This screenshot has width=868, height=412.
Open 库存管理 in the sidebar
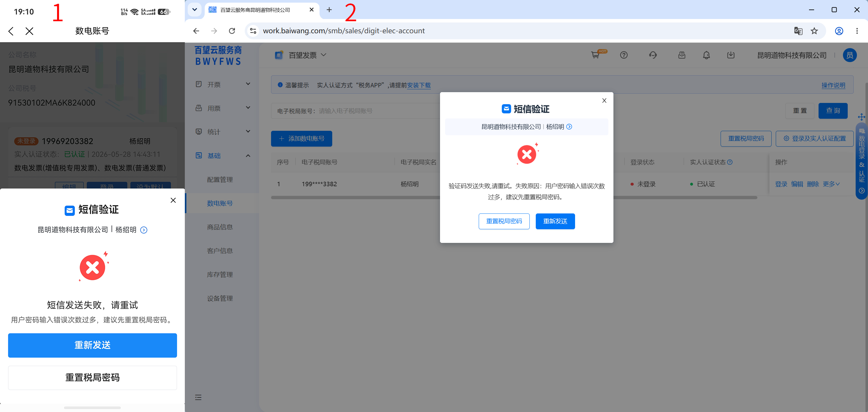point(220,274)
